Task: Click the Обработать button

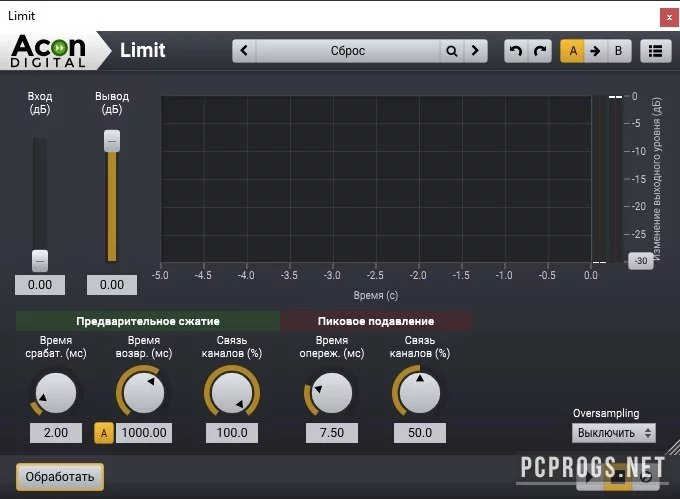Action: point(60,477)
